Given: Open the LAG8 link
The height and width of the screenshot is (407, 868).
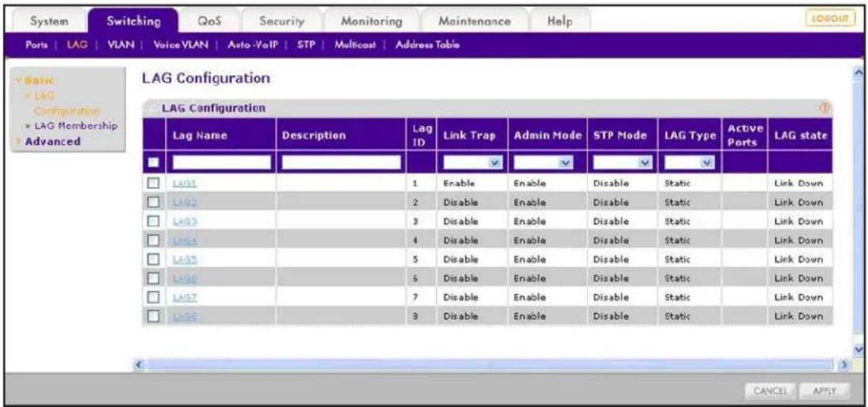Looking at the screenshot, I should point(185,316).
